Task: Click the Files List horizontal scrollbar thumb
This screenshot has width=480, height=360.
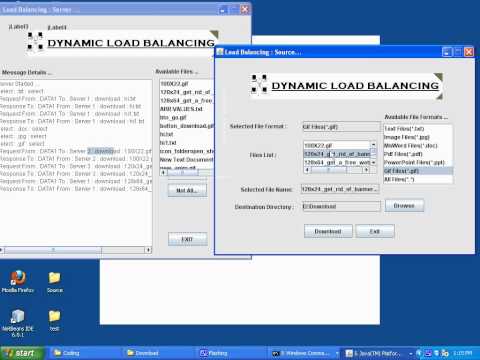Action: (329, 170)
